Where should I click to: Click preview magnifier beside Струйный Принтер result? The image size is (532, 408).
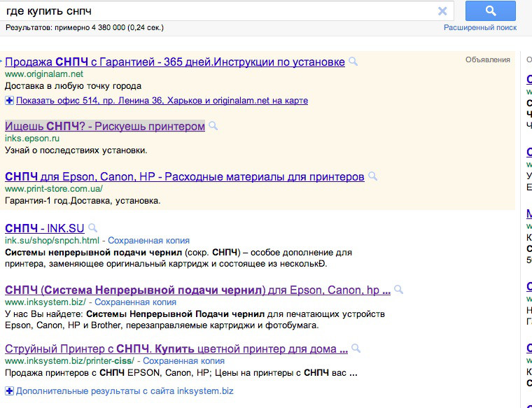pos(356,349)
